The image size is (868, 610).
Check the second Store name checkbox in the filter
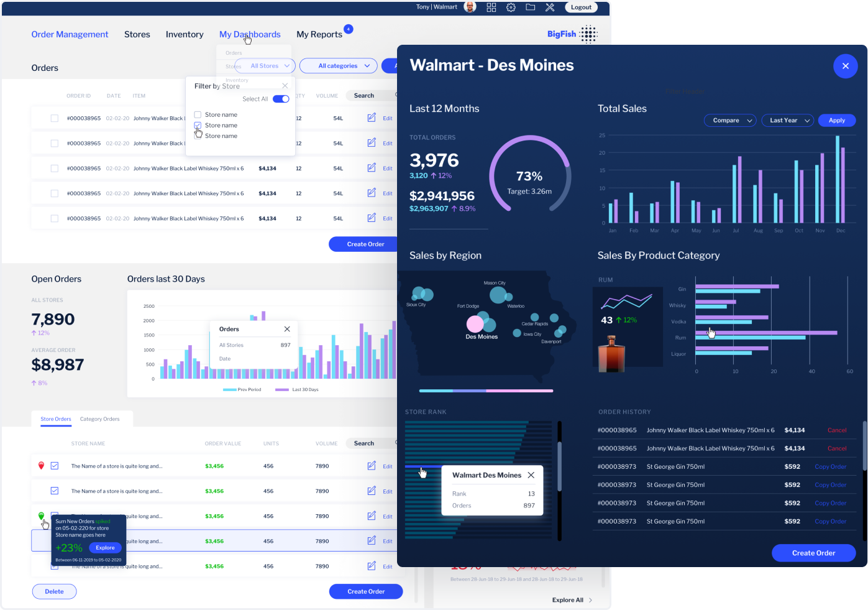pos(198,125)
